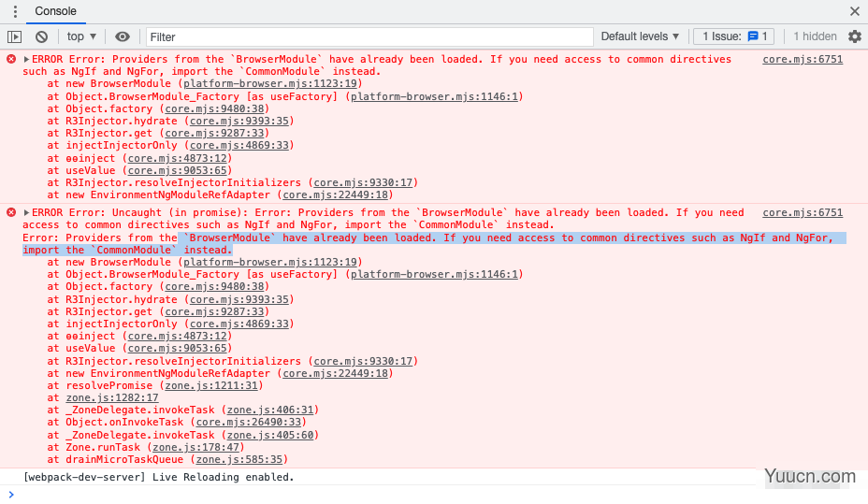Open core.mjs:9393:35 in second stack trace
Screen dimensions: 868x504
coord(239,299)
